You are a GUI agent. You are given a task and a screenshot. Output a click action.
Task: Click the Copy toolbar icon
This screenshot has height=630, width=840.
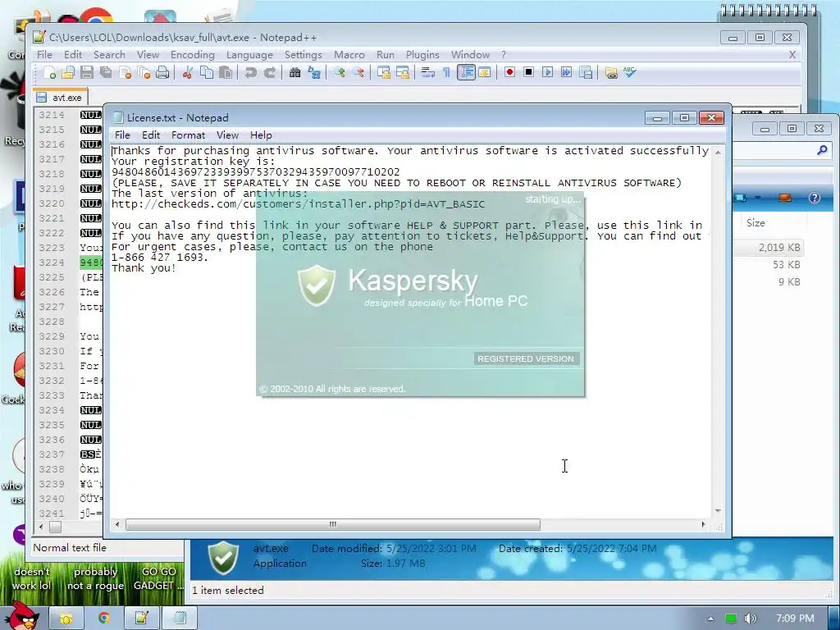[x=206, y=72]
